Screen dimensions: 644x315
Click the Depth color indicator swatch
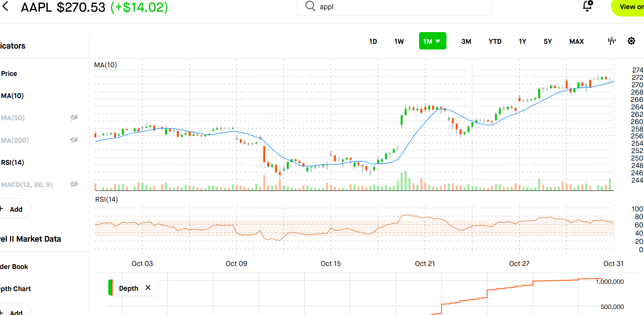(x=111, y=288)
